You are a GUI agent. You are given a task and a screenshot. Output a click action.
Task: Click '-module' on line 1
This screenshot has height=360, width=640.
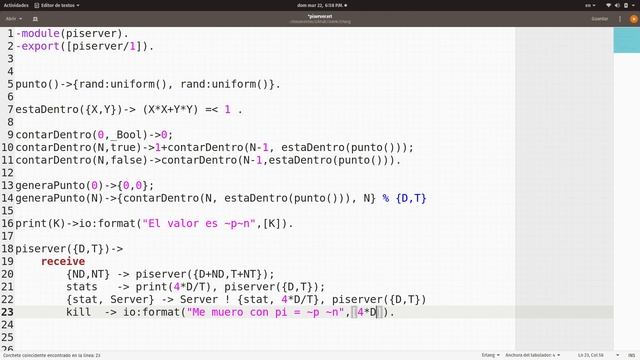[38, 33]
